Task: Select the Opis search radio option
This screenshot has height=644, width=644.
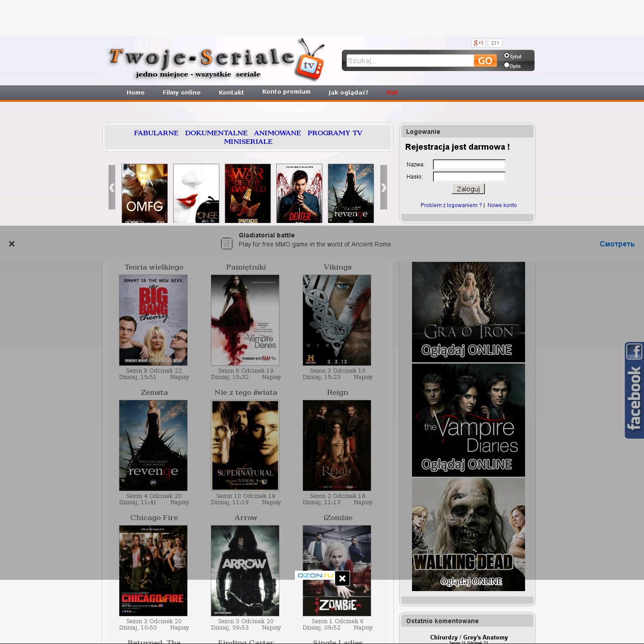Action: tap(507, 65)
